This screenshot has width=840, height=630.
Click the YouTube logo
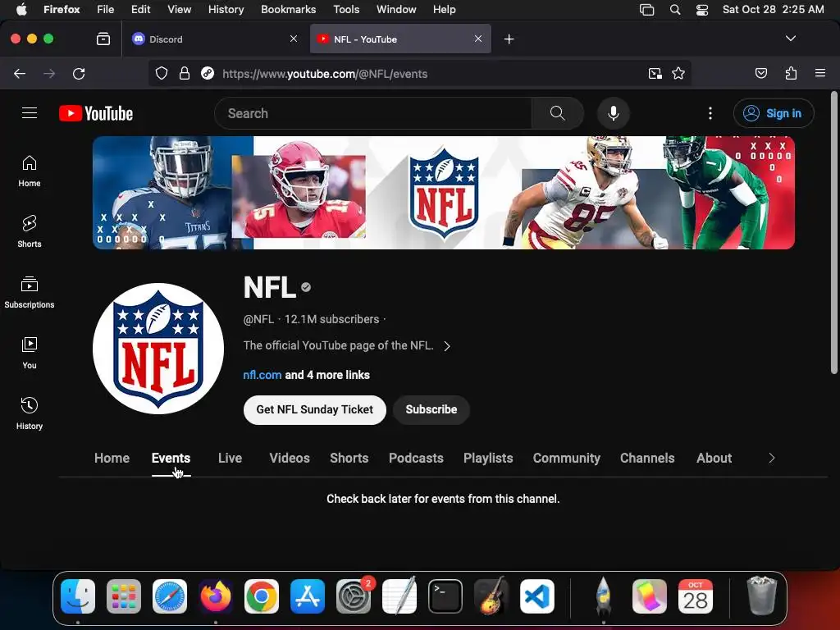click(x=96, y=113)
